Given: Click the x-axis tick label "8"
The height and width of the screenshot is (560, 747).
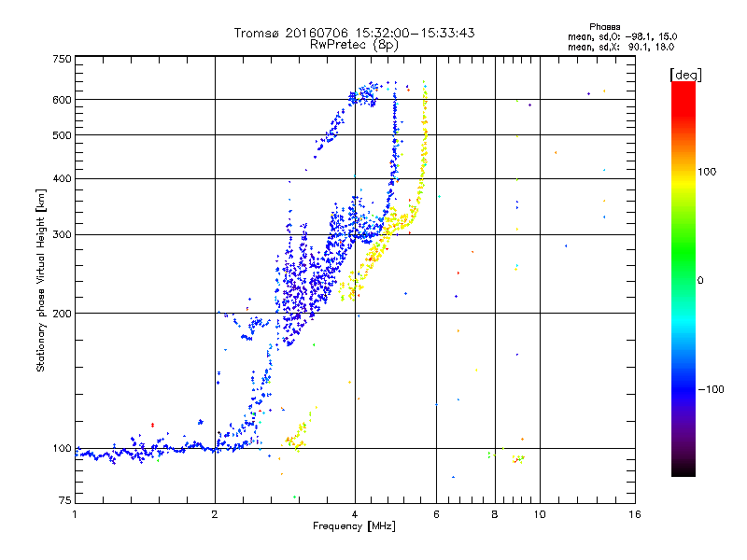Looking at the screenshot, I should [495, 514].
